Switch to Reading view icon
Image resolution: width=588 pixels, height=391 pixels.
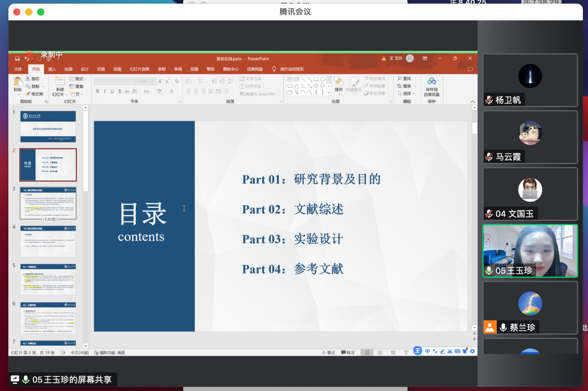(x=393, y=353)
